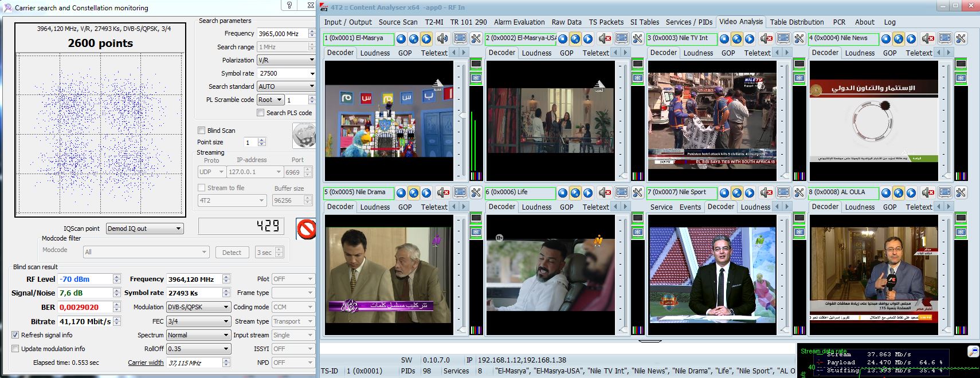Mute audio speaker of El-Masrya channel 1

click(x=442, y=39)
